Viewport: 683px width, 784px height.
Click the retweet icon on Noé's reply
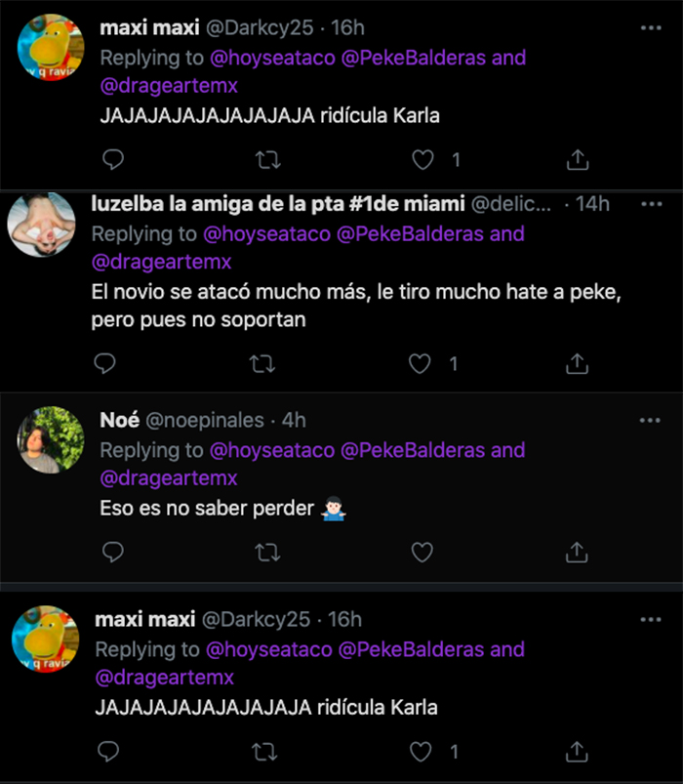(266, 553)
